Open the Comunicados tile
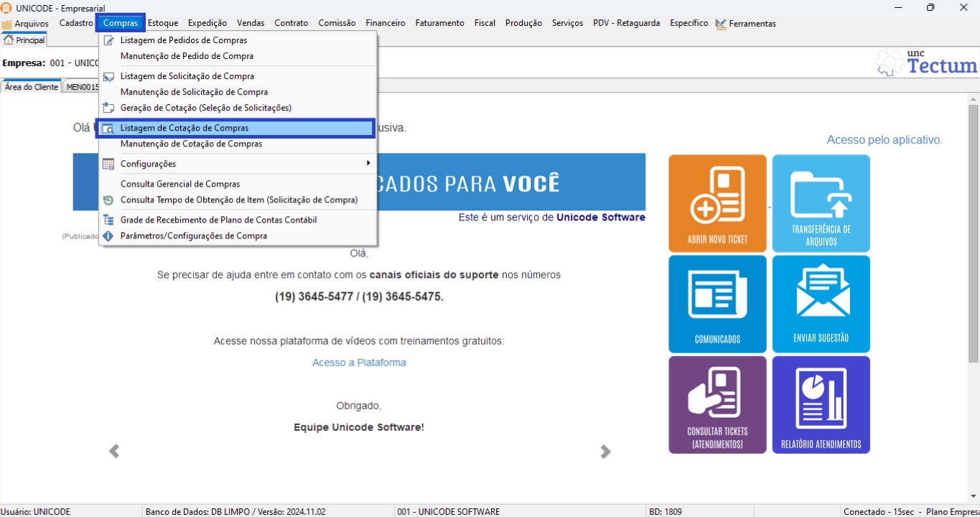Viewport: 980px width, 517px height. (x=717, y=304)
